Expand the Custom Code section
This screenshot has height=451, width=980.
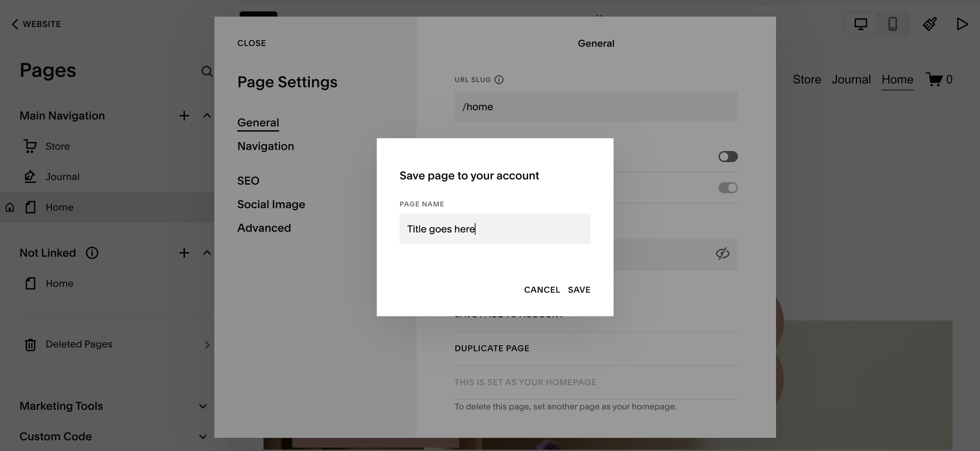[x=202, y=436]
